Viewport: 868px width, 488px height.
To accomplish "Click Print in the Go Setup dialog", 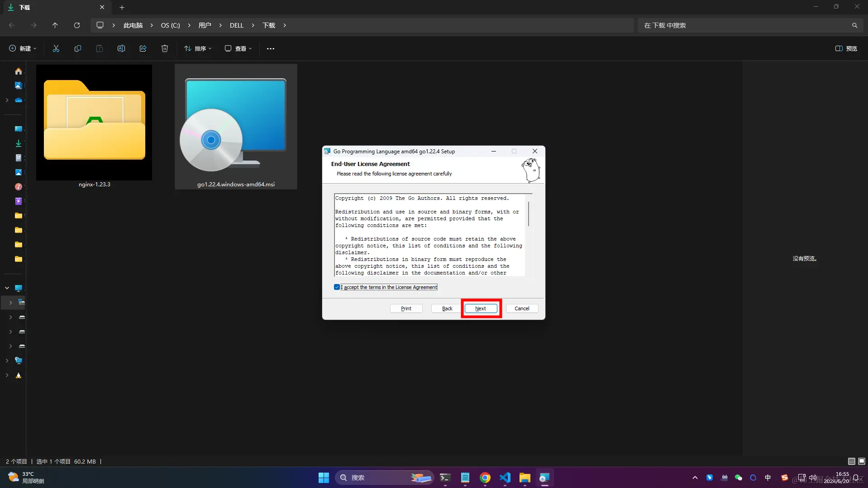I will click(x=406, y=308).
